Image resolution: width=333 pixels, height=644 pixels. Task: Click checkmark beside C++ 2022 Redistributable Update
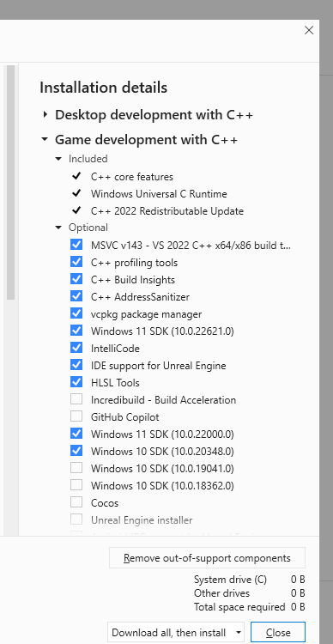click(x=76, y=210)
